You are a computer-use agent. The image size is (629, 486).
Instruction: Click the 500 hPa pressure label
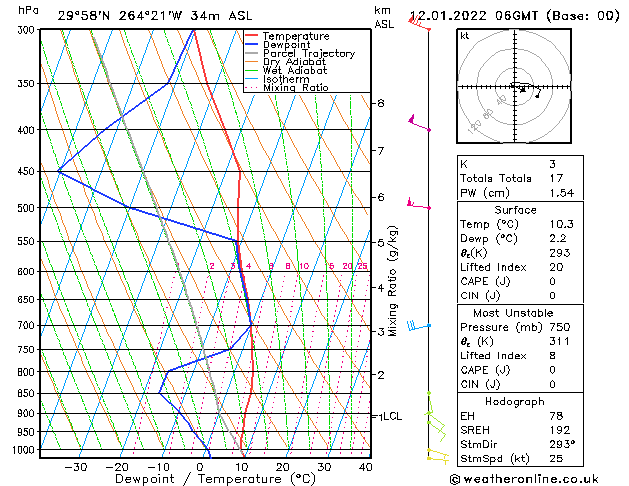point(28,208)
